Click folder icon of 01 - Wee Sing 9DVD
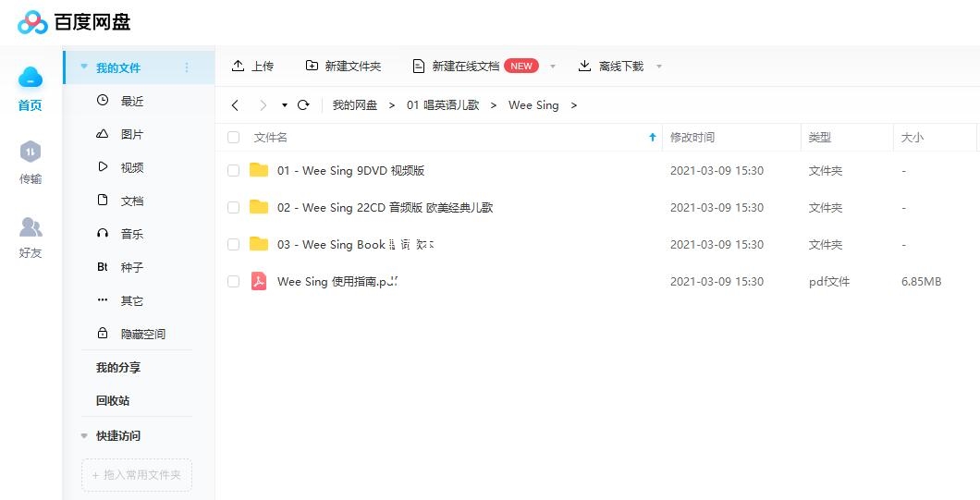This screenshot has height=500, width=980. [x=259, y=170]
